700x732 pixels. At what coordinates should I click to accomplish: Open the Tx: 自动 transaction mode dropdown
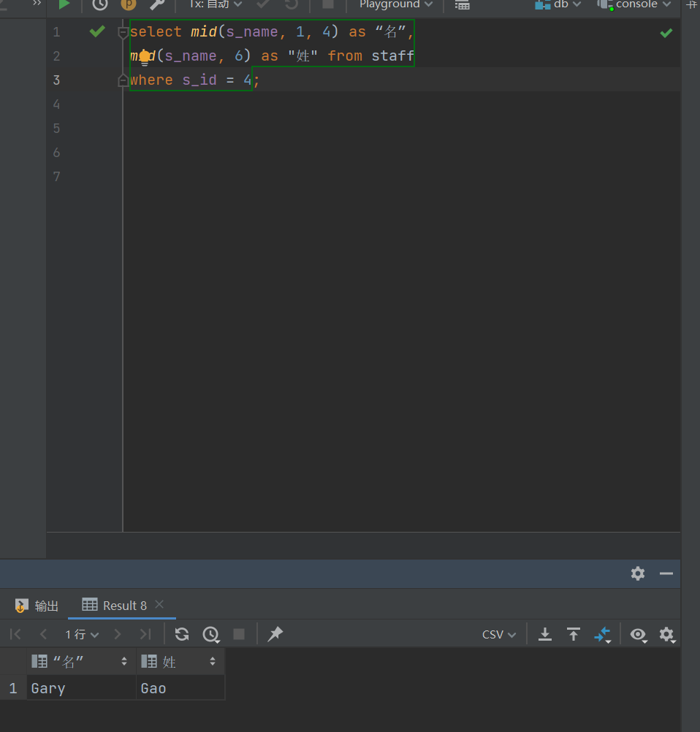216,4
